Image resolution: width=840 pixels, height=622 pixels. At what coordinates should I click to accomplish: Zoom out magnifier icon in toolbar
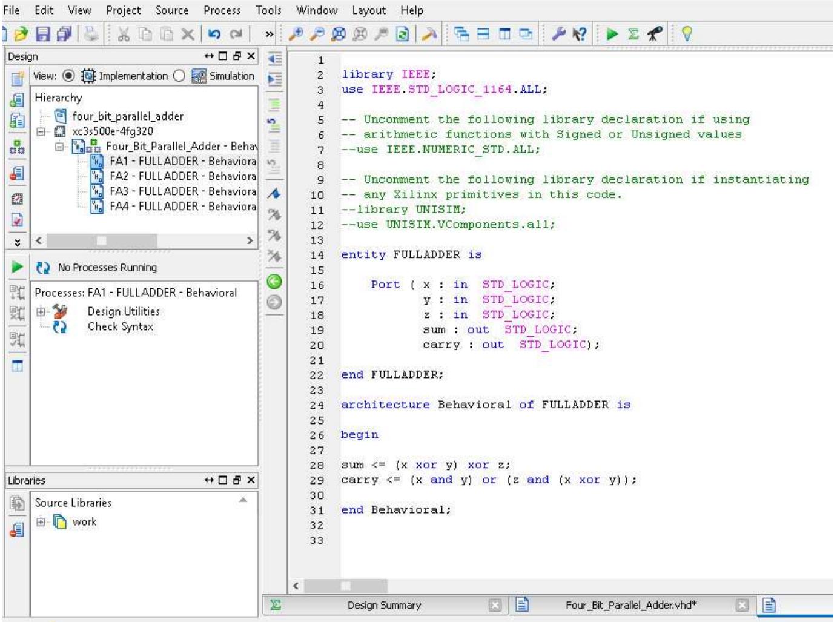click(317, 35)
